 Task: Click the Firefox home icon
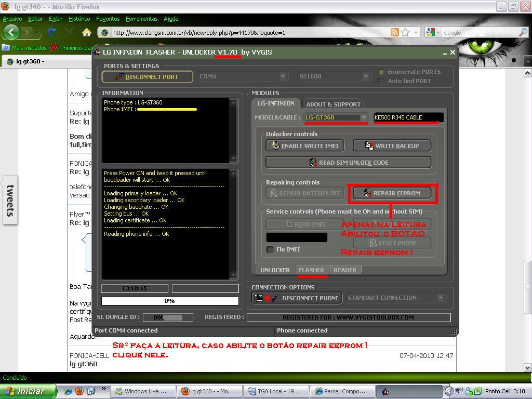(x=87, y=32)
